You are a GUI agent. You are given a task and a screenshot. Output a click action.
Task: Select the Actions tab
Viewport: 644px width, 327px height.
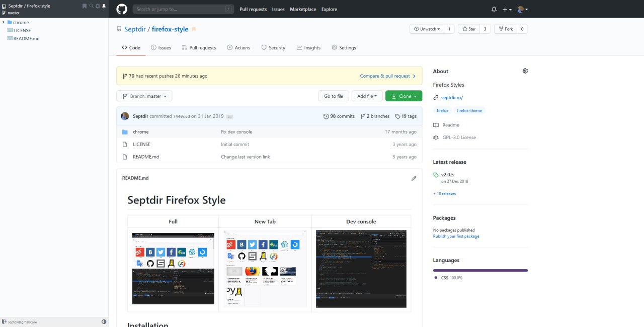tap(238, 47)
